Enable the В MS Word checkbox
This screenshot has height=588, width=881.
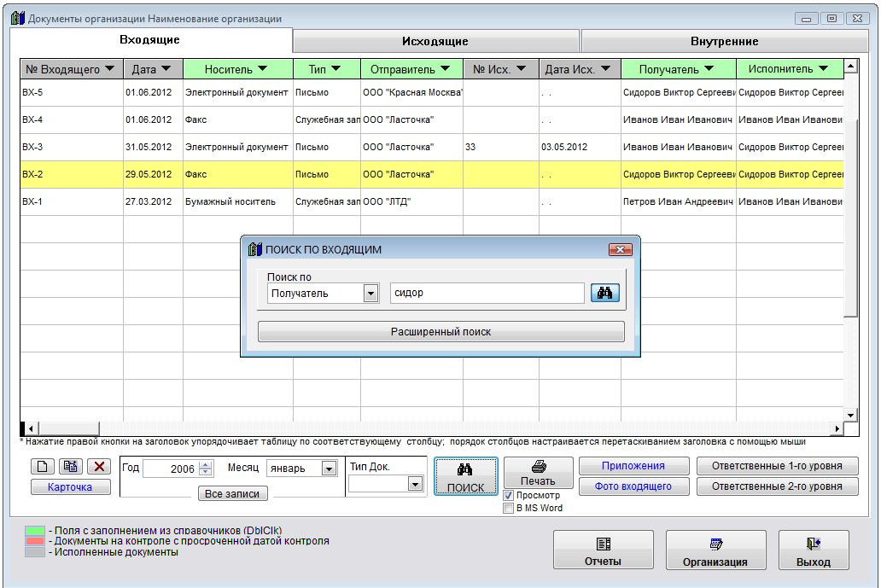click(x=509, y=508)
